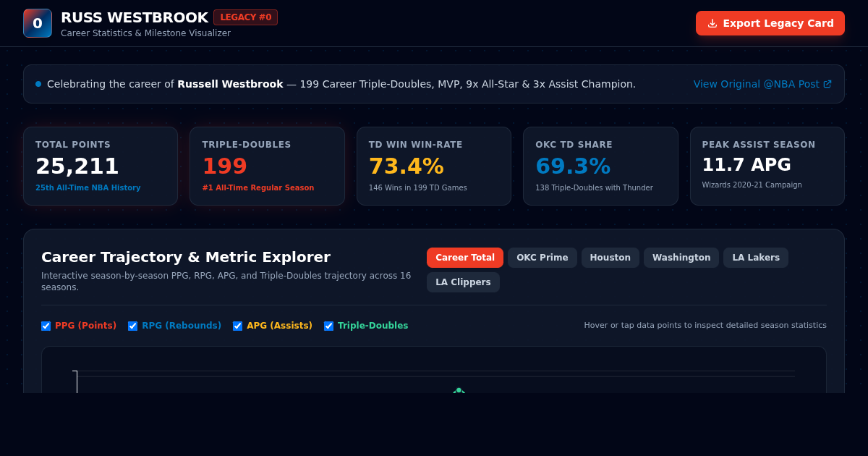Click the PPG (Points) legend label
The height and width of the screenshot is (456, 868).
tap(85, 326)
